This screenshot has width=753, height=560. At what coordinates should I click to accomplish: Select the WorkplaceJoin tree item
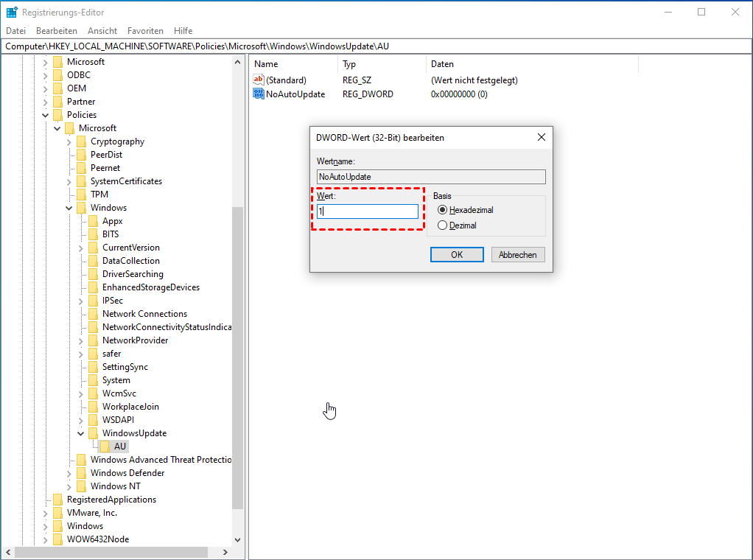(130, 407)
